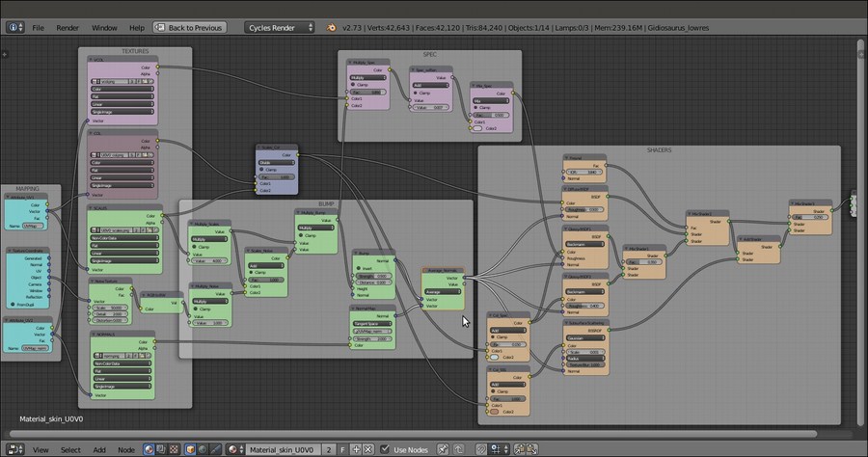This screenshot has width=868, height=457.
Task: Open Mix blend dropdown on Mix_Spec node
Action: [x=491, y=100]
